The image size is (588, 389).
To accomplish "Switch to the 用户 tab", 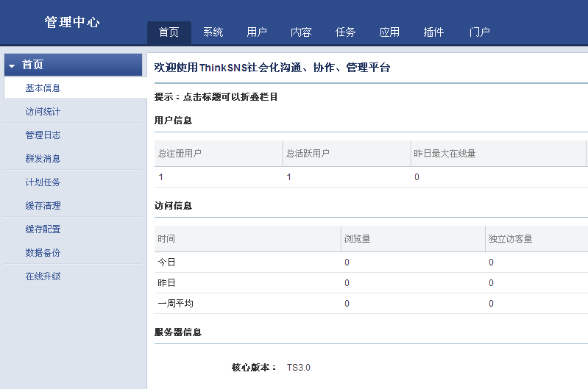I will click(257, 32).
